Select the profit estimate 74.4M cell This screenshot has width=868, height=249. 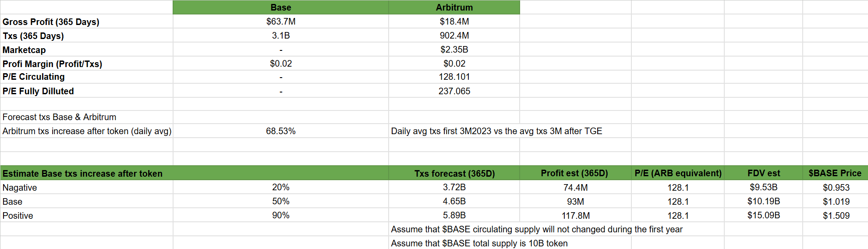pos(575,188)
